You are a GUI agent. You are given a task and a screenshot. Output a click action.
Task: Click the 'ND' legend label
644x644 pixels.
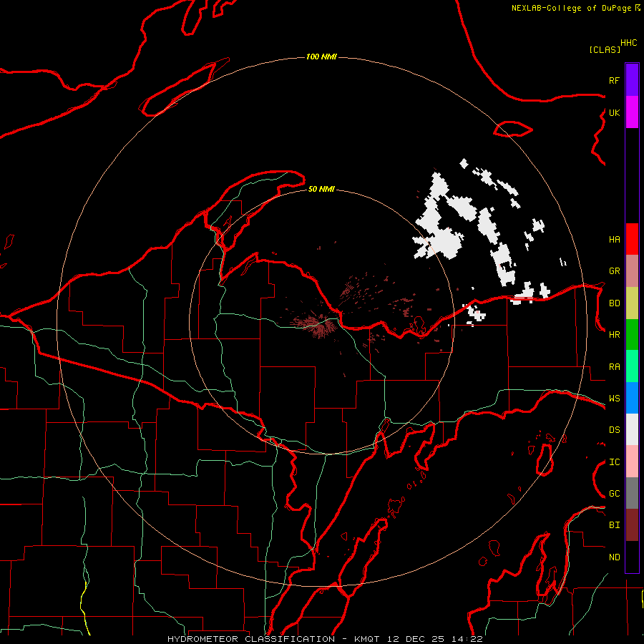[615, 557]
